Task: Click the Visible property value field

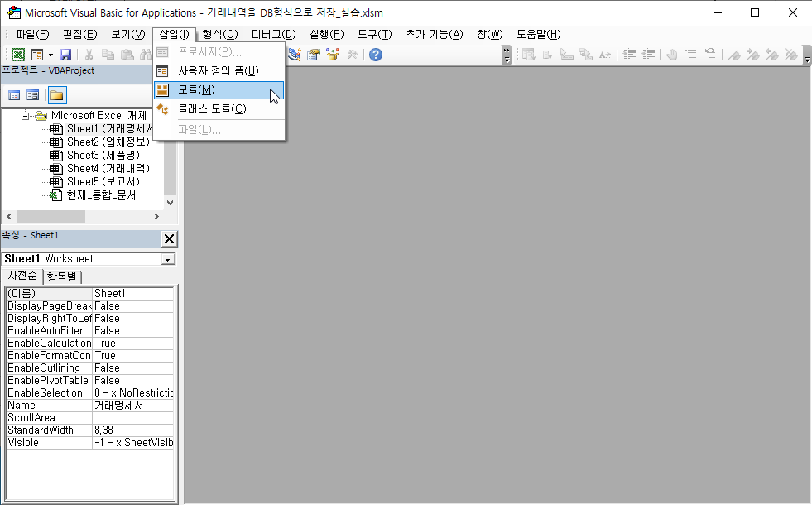Action: pyautogui.click(x=133, y=443)
